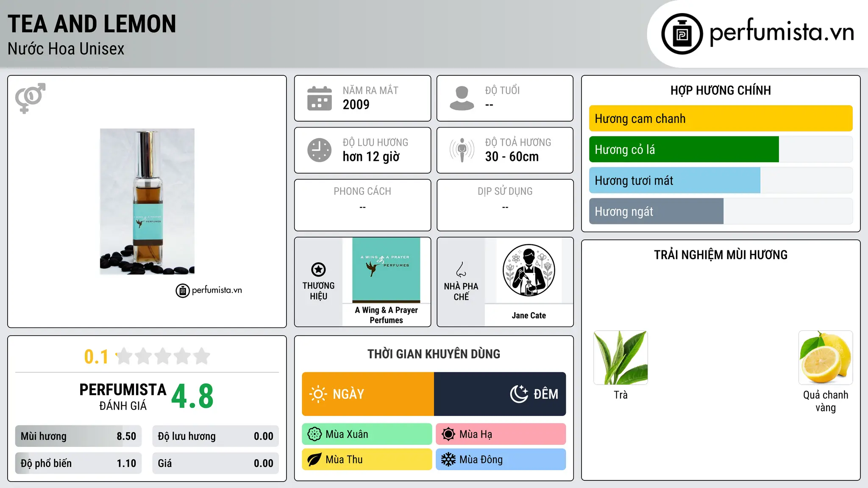Image resolution: width=868 pixels, height=488 pixels.
Task: Select the Trà tea leaf note image
Action: [620, 358]
